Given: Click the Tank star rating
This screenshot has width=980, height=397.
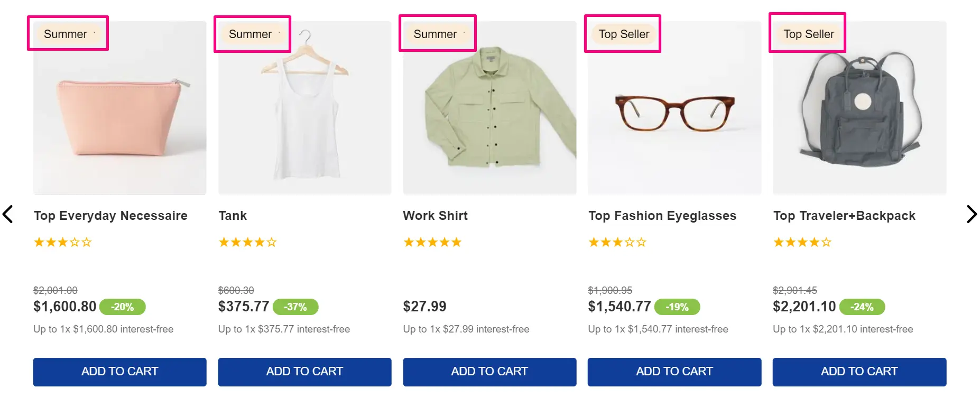Looking at the screenshot, I should click(x=247, y=243).
